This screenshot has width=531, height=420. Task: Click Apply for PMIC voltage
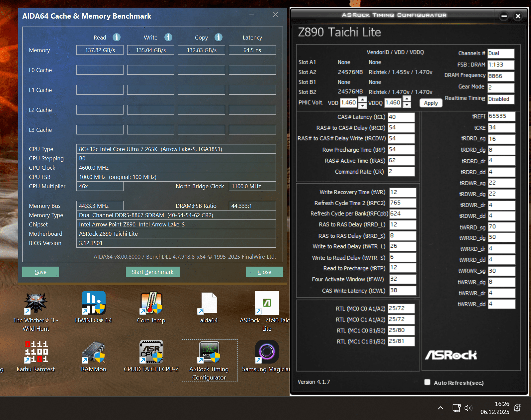tap(431, 103)
